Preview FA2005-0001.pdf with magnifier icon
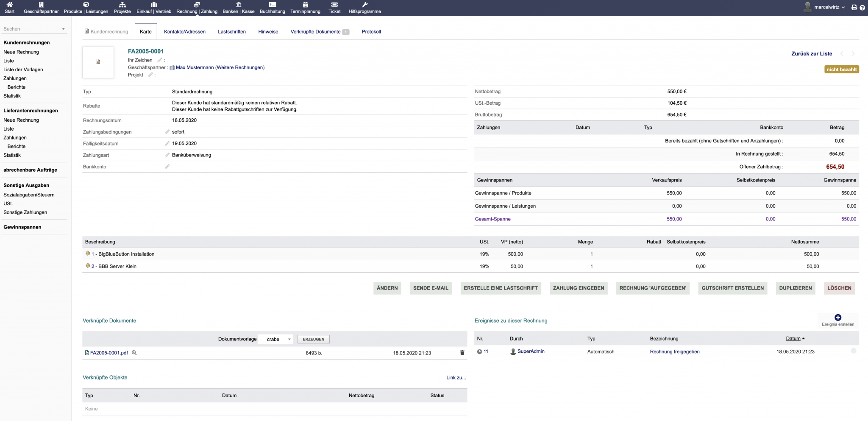Image resolution: width=868 pixels, height=421 pixels. [134, 353]
